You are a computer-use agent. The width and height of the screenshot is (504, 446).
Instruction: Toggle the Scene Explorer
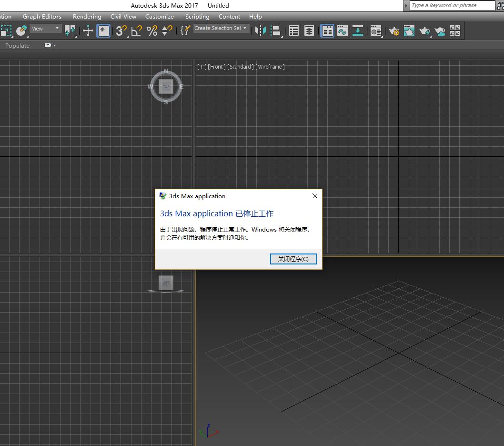point(294,31)
